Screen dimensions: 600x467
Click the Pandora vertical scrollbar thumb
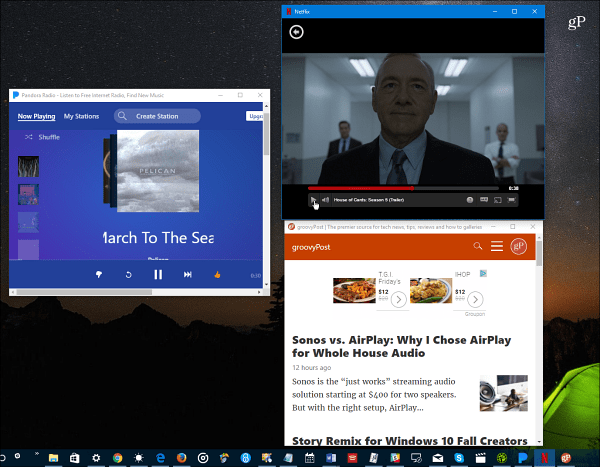[x=266, y=132]
